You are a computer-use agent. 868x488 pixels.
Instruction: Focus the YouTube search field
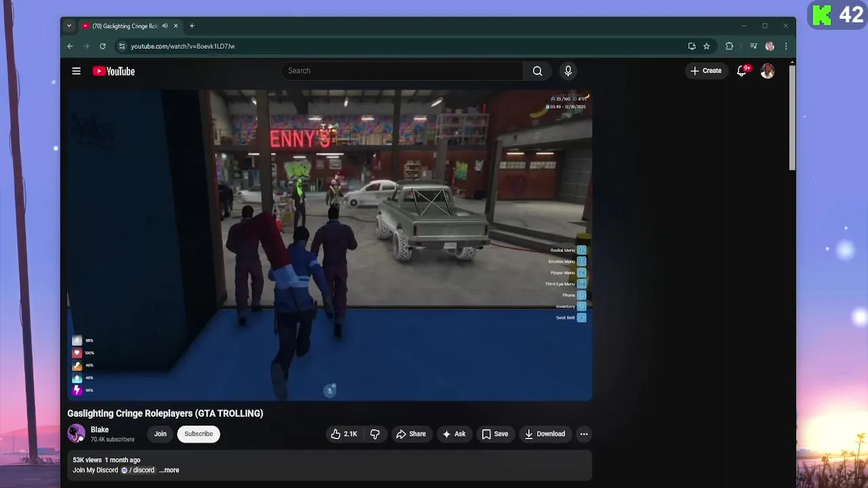(402, 71)
